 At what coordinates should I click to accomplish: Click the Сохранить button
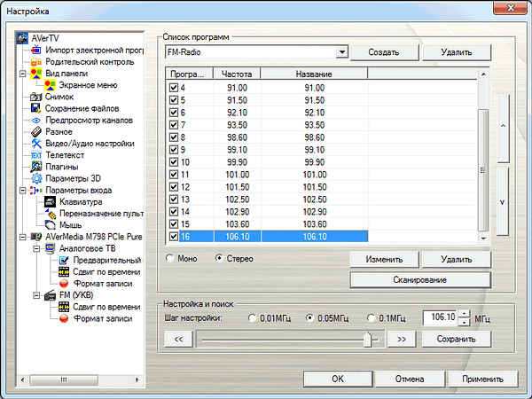457,339
